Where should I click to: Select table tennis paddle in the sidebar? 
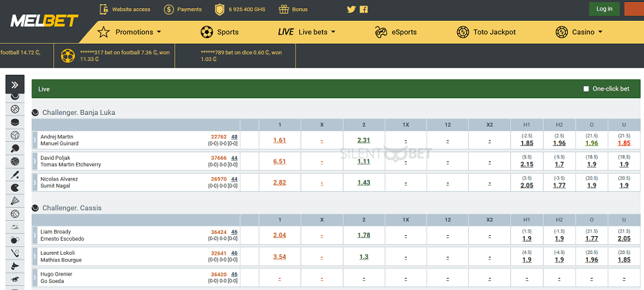point(15,148)
